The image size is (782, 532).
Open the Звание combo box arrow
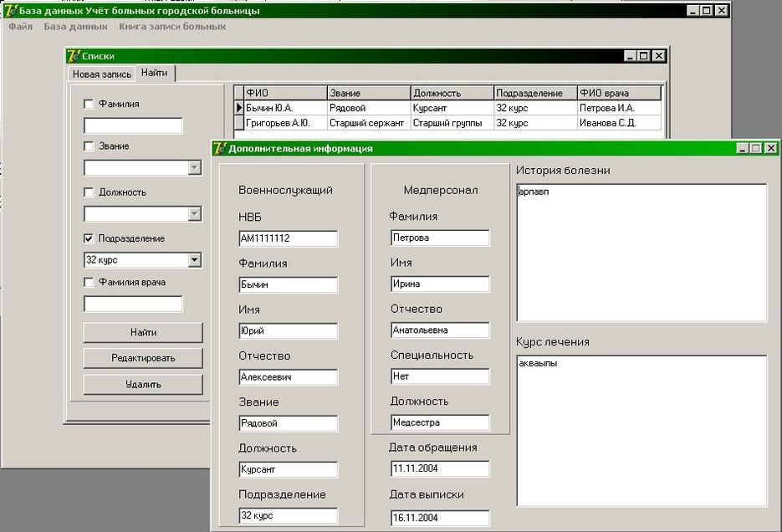[194, 168]
